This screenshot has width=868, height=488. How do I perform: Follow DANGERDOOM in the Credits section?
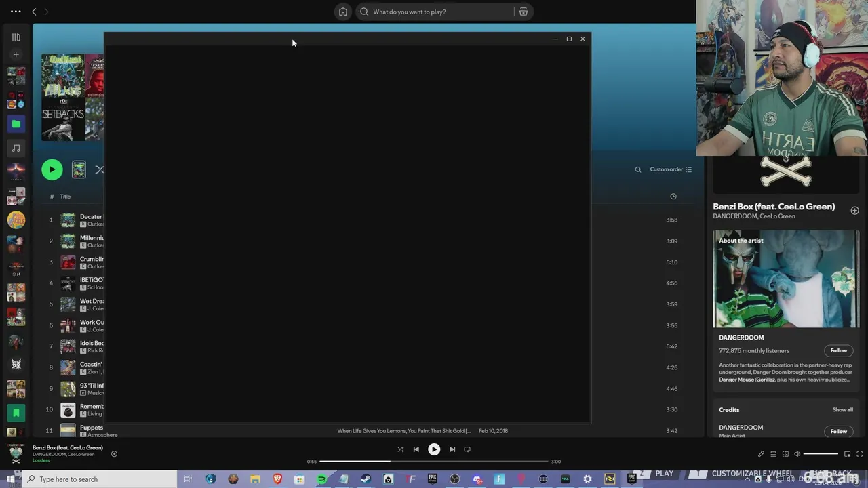(839, 431)
